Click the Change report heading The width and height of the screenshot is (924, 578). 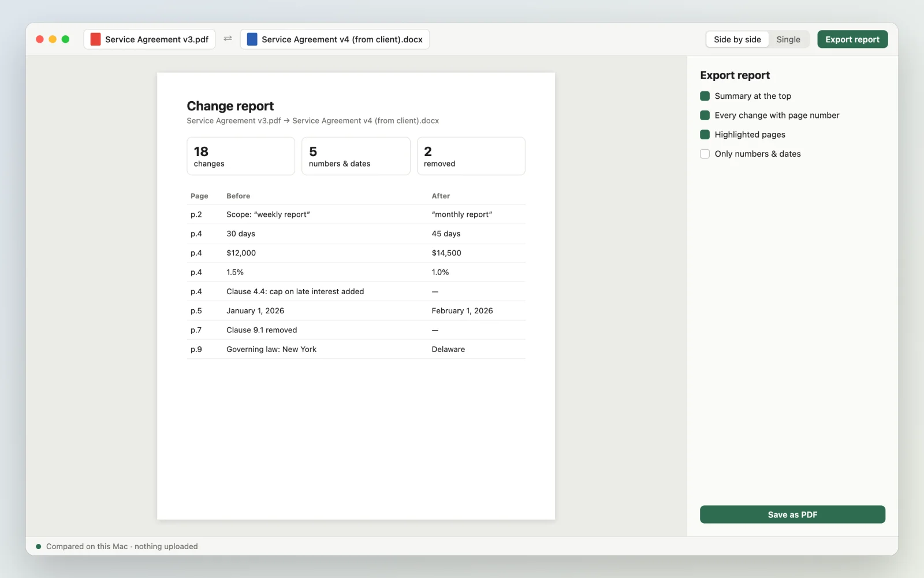coord(230,106)
